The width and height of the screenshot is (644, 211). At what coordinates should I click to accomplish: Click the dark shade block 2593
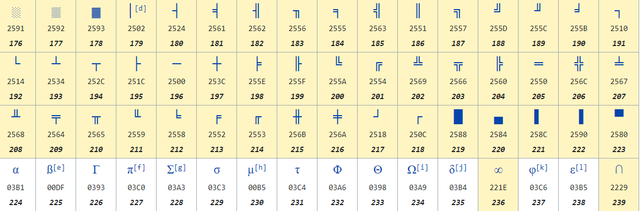(97, 12)
